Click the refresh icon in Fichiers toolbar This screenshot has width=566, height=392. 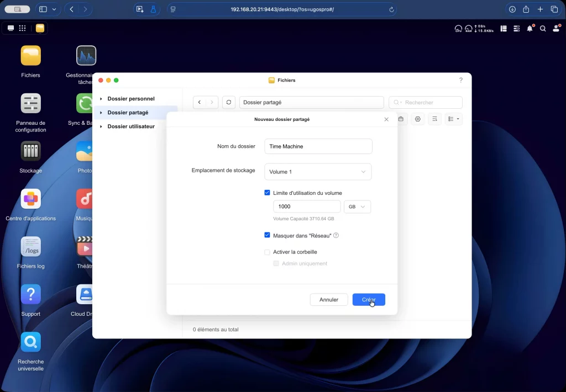click(x=229, y=102)
